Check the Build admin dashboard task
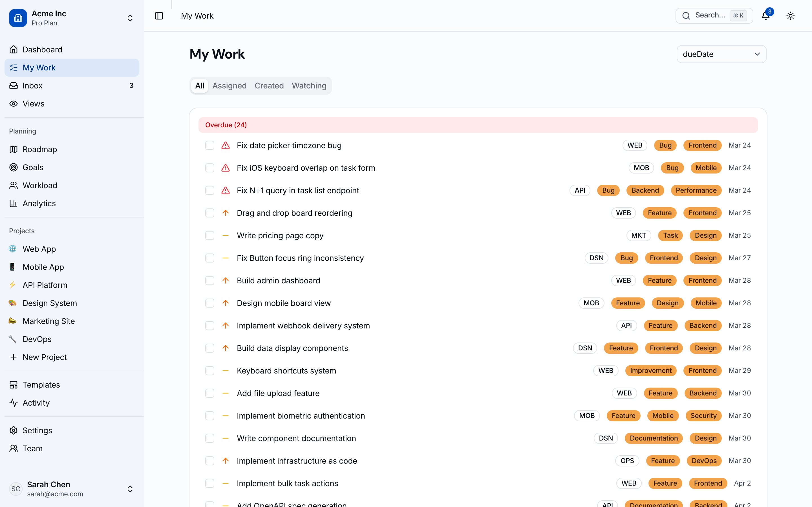This screenshot has height=507, width=812. [209, 280]
